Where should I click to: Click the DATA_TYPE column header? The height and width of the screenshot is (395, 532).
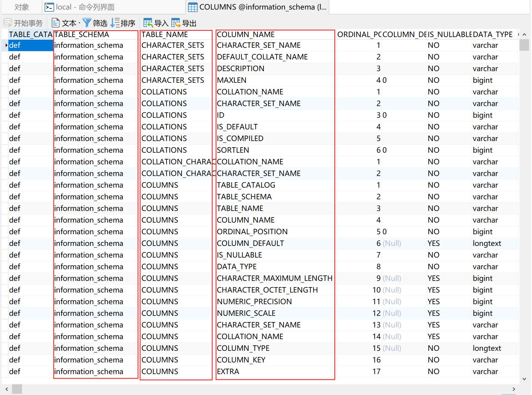point(494,34)
